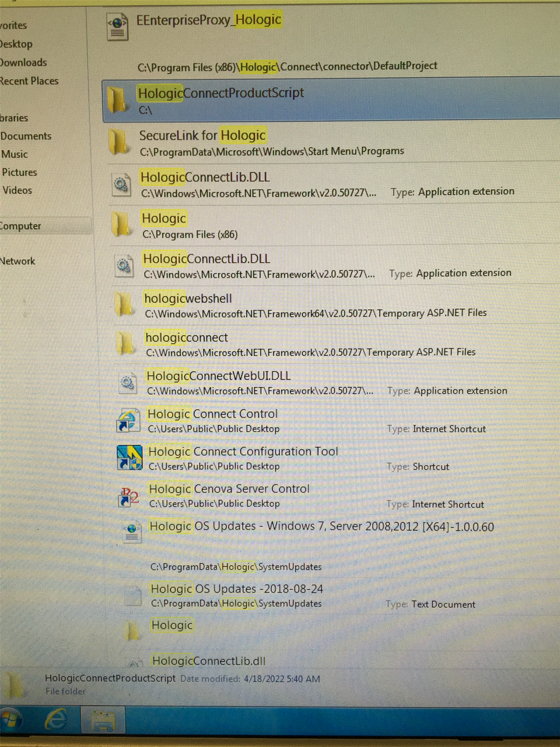Open the EEnterpriseProxy_Hologic file icon

coord(118,27)
